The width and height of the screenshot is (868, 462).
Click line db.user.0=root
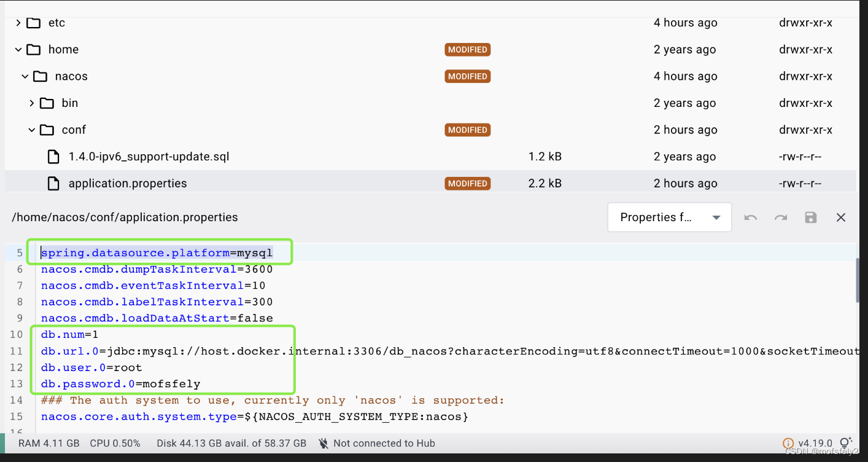pos(91,367)
